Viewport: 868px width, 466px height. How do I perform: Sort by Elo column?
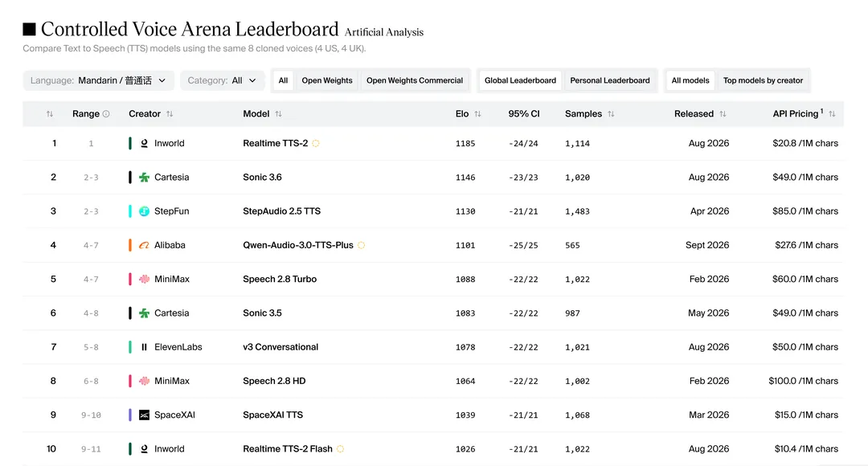pos(477,114)
